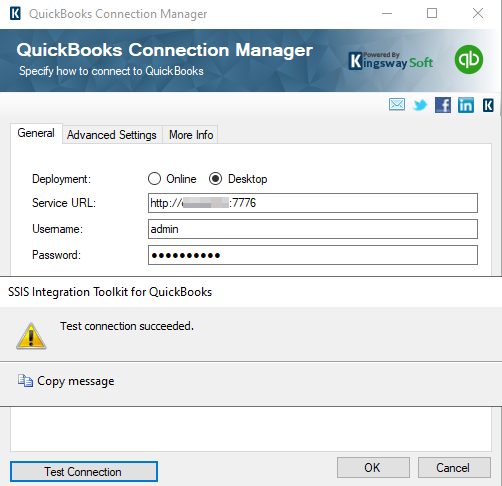Open the Twitter bird icon link
Screen dimensions: 502x486
(x=420, y=105)
